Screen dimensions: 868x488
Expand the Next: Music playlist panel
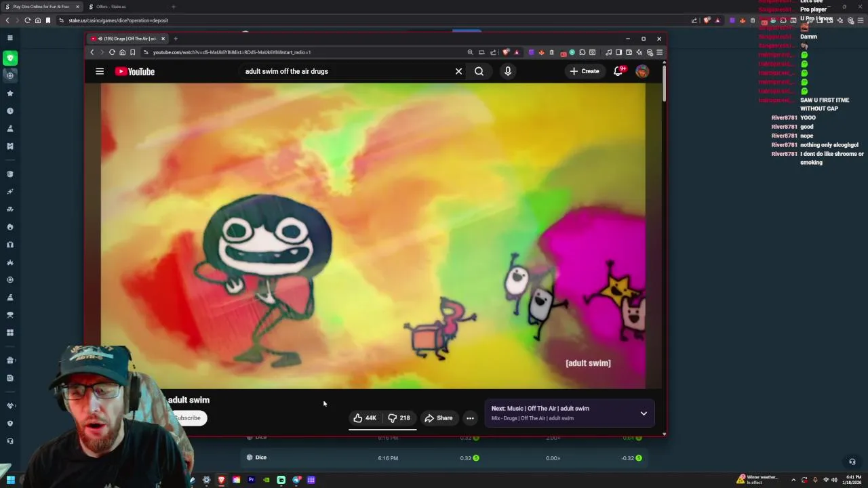coord(644,413)
